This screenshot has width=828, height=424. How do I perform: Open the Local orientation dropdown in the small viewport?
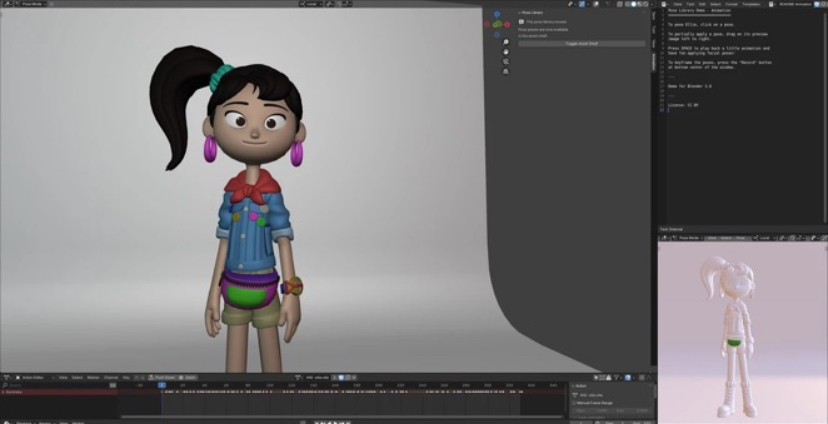765,238
